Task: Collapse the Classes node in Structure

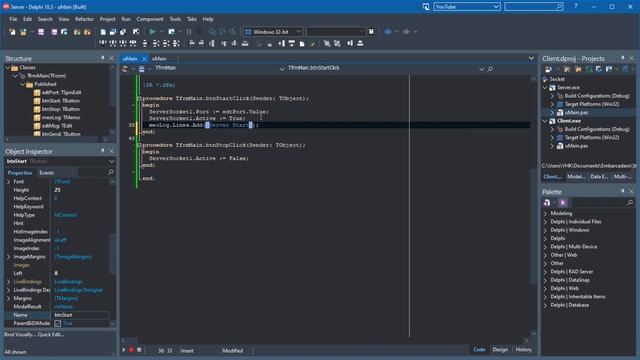Action: tap(8, 67)
